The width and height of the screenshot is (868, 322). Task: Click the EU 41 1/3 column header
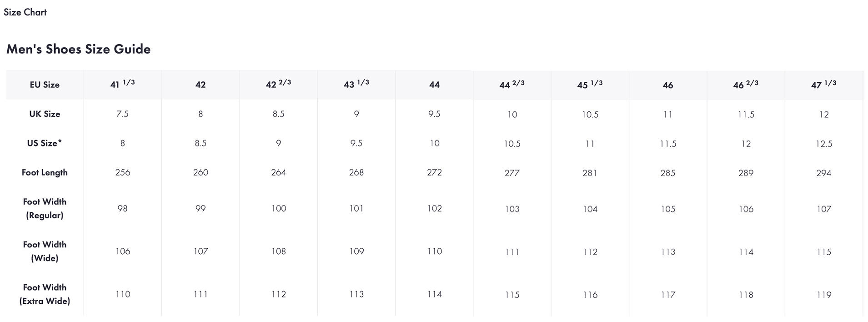coord(122,84)
